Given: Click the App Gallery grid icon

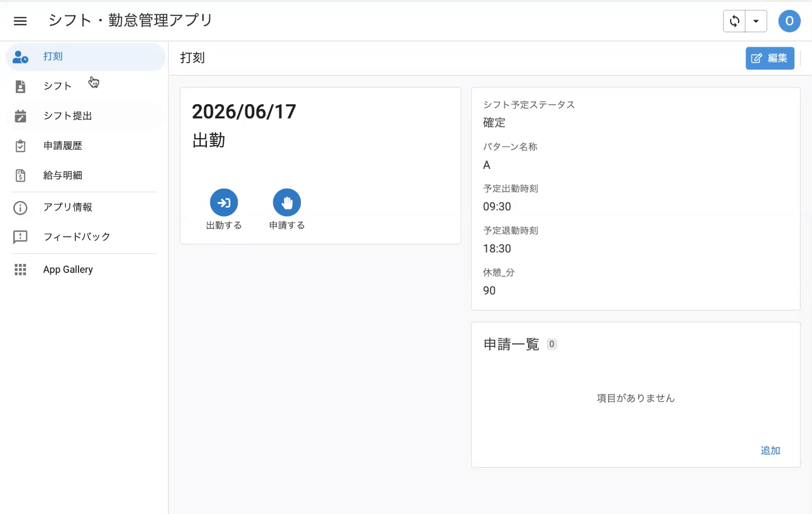Looking at the screenshot, I should click(20, 270).
